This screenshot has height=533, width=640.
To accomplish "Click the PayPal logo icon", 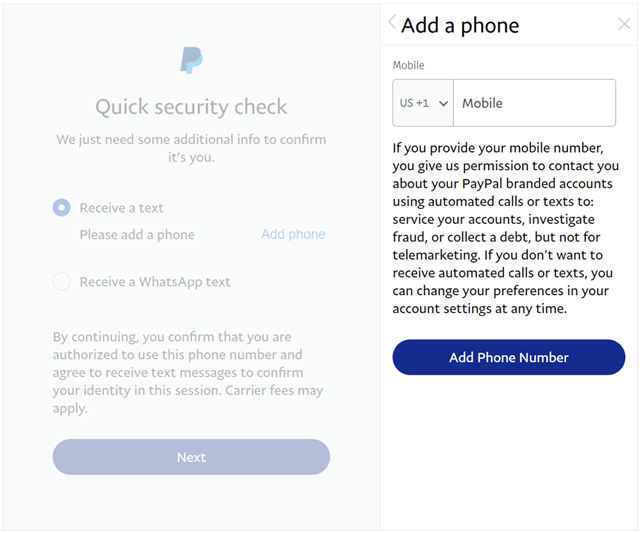I will (x=191, y=60).
